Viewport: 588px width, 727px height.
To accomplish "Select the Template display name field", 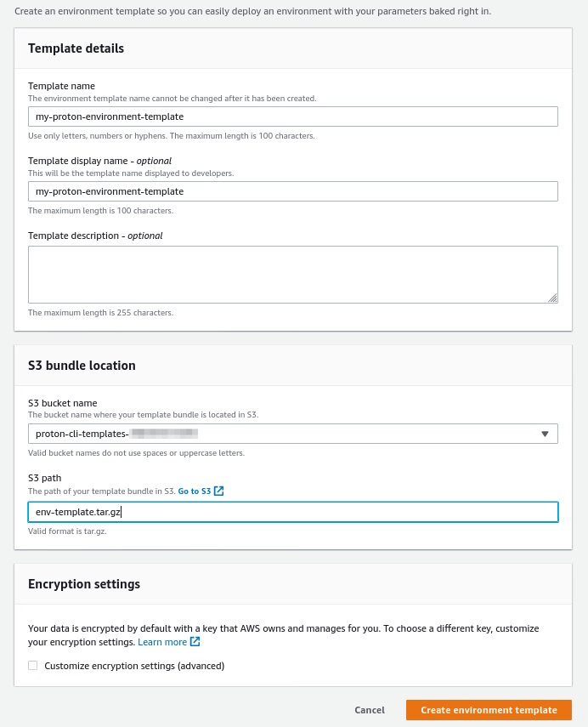I will (x=293, y=191).
